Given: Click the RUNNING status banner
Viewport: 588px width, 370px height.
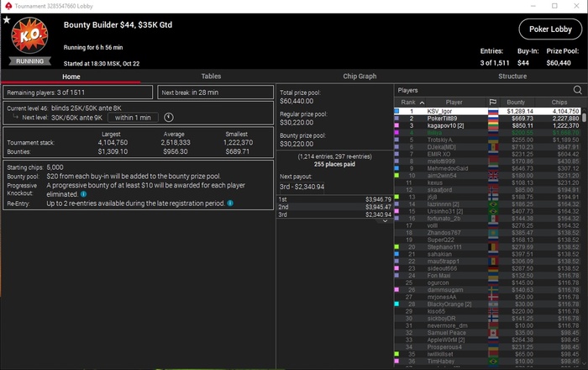Looking at the screenshot, I should coord(29,61).
